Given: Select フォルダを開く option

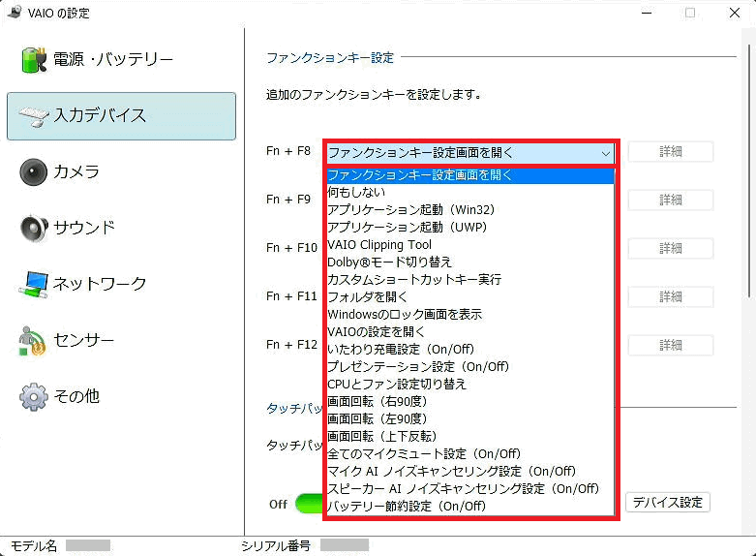Looking at the screenshot, I should 470,296.
